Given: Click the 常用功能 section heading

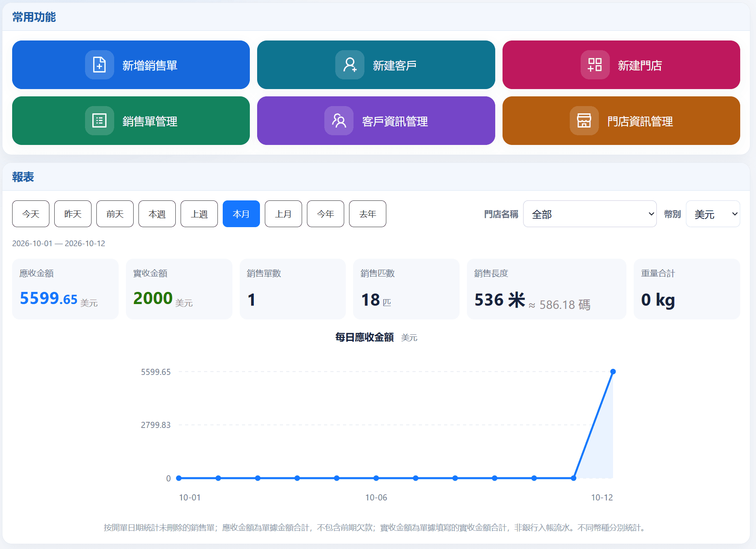Looking at the screenshot, I should (x=34, y=17).
